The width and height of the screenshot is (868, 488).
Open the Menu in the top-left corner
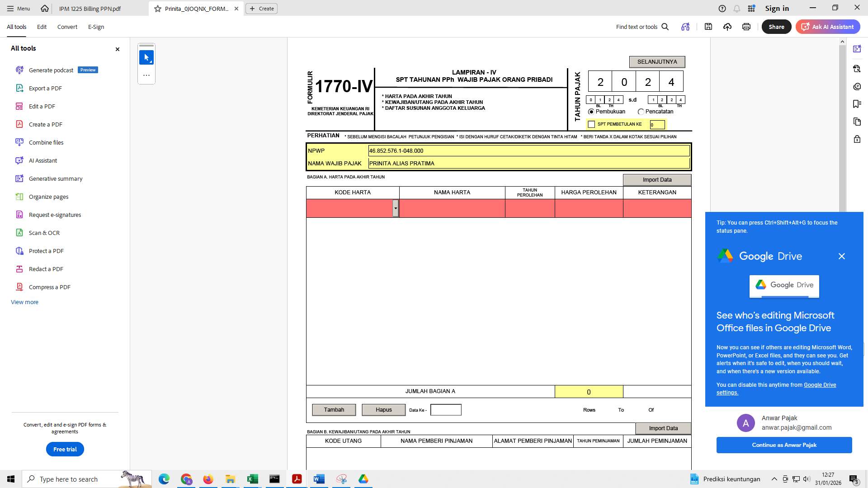point(18,8)
